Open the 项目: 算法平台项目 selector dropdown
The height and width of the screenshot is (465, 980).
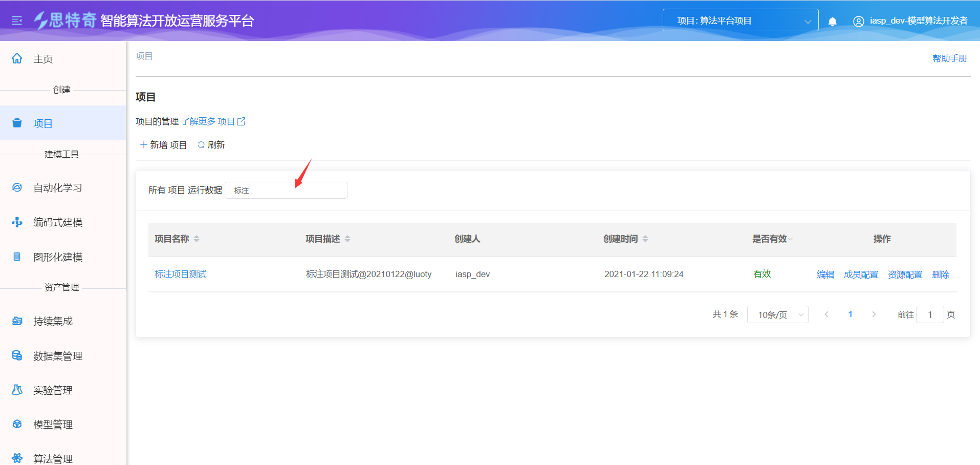click(x=741, y=20)
